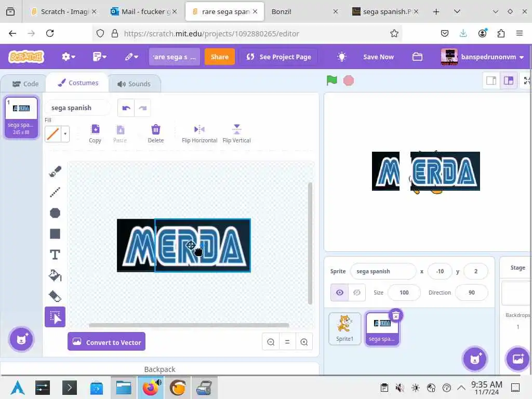The image size is (532, 399).
Task: Flip the selection vertically
Action: click(x=236, y=134)
